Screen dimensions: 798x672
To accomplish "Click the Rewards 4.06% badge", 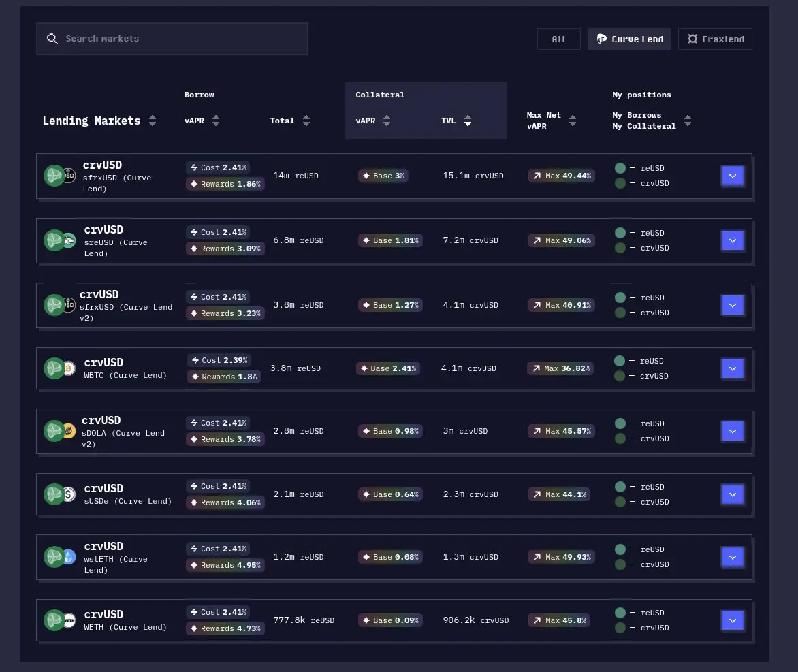I will pyautogui.click(x=225, y=502).
